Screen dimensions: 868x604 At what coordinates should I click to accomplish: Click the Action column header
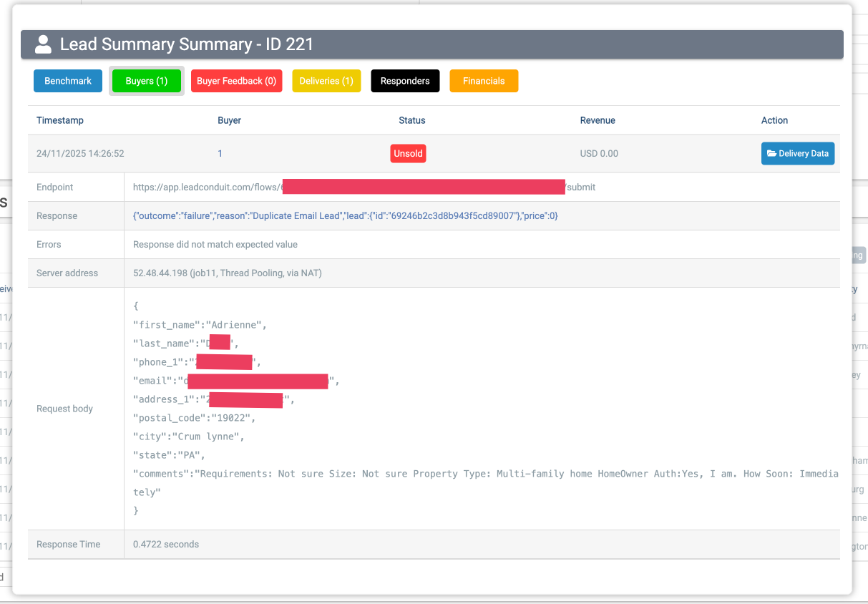pyautogui.click(x=774, y=120)
